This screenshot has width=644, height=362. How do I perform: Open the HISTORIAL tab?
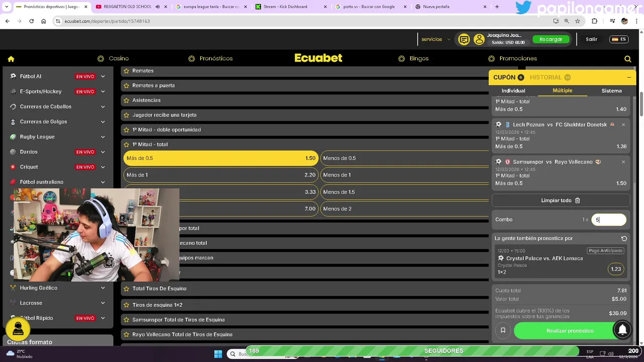coord(550,77)
